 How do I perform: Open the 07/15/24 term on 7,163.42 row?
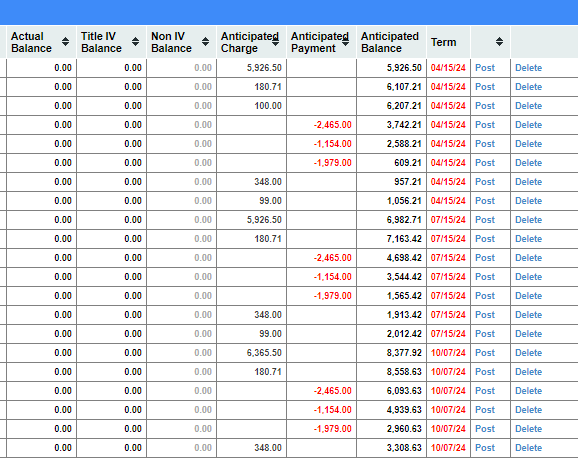[x=448, y=239]
